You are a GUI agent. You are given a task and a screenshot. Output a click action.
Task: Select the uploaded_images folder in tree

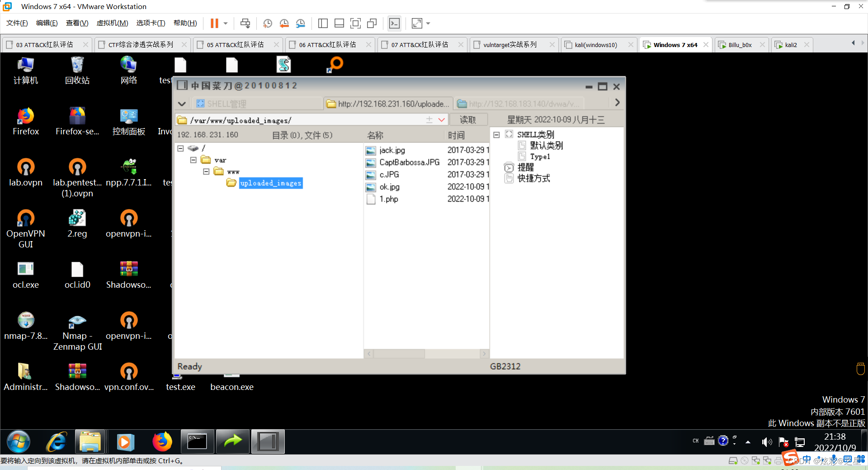click(x=270, y=183)
